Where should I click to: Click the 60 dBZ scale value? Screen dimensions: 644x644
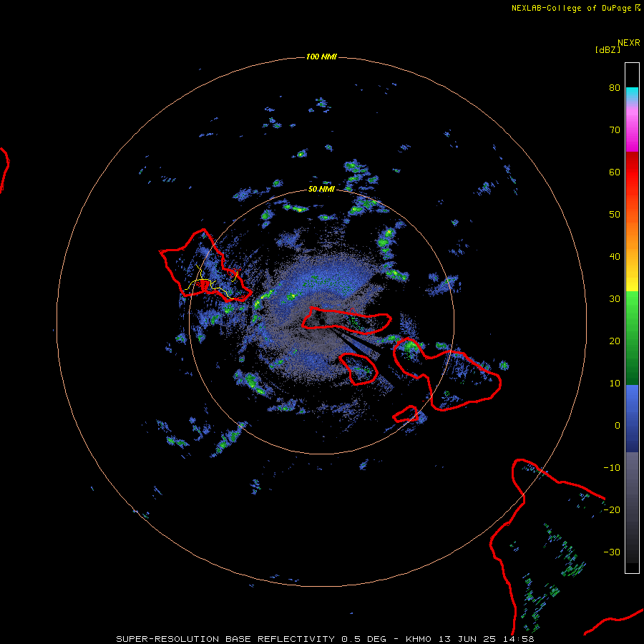(x=615, y=172)
